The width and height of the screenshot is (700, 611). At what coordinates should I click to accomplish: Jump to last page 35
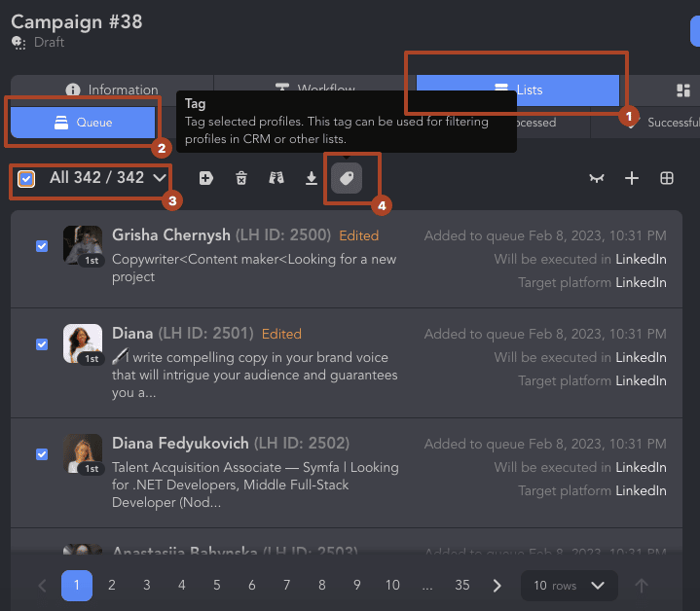[462, 586]
